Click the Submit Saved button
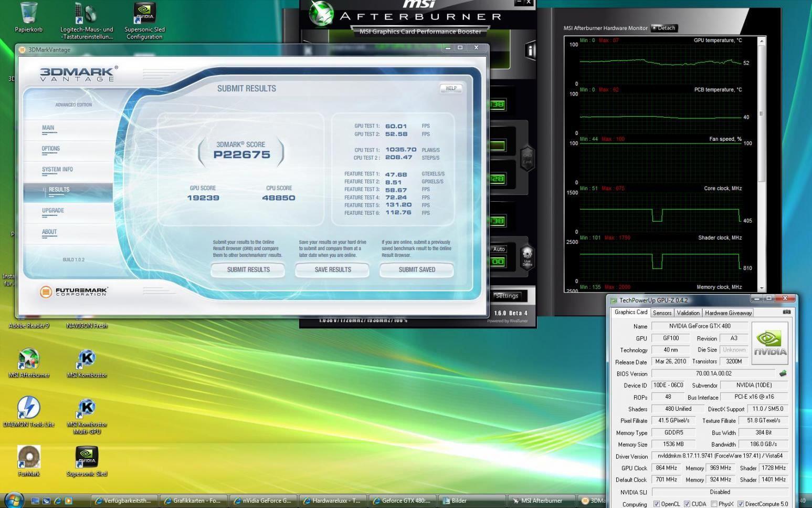The width and height of the screenshot is (812, 508). pos(417,269)
